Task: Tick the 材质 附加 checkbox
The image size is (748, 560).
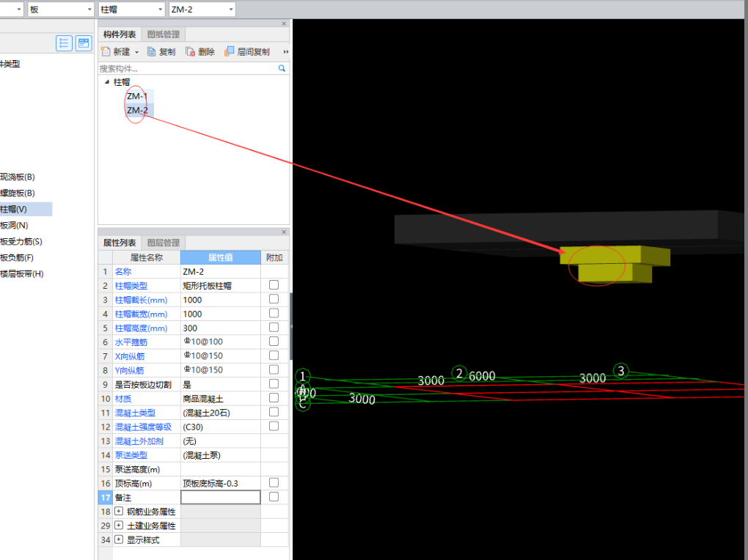Action: [x=274, y=398]
